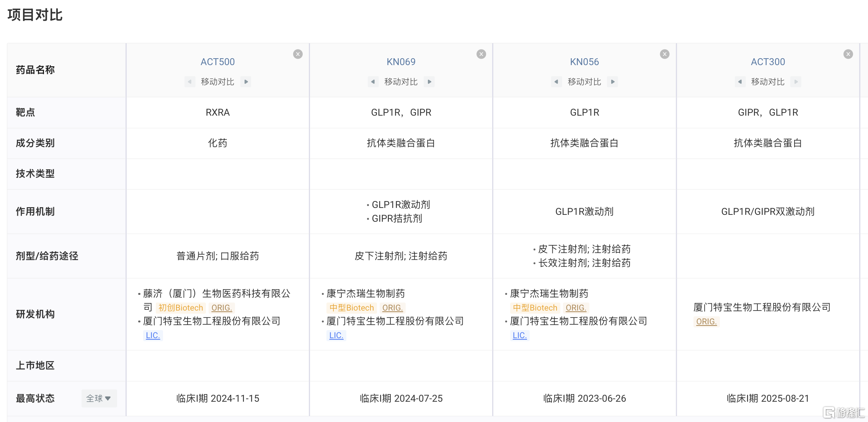Open the 全球 region dropdown
Screen dimensions: 868x422
(99, 398)
